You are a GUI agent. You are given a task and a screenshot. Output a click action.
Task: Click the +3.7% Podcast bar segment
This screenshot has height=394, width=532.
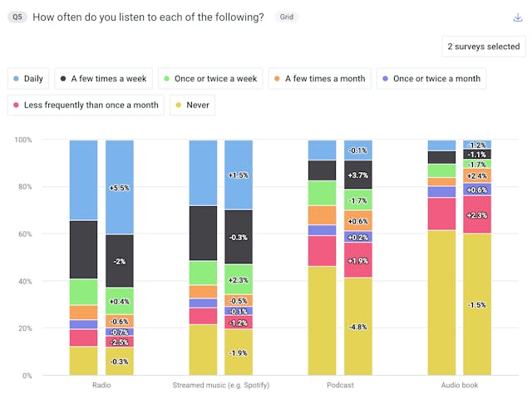[x=358, y=175]
